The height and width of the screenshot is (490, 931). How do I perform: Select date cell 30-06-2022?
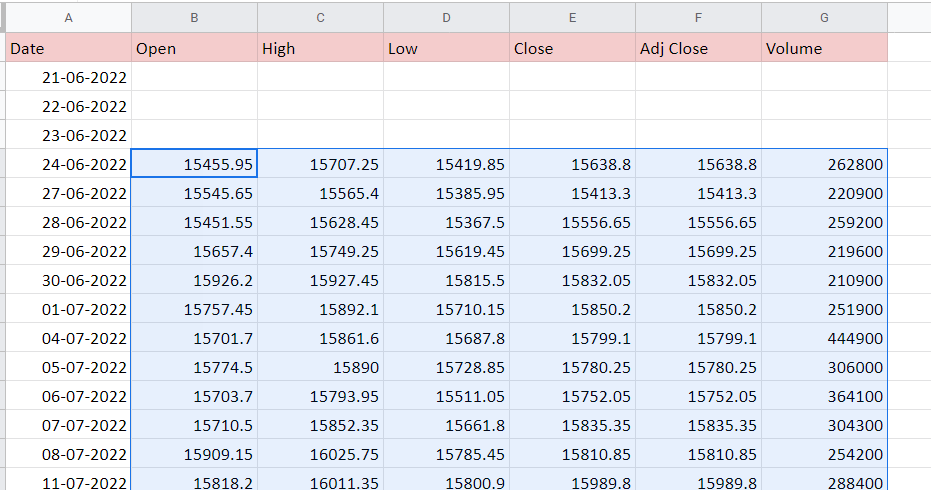pos(68,280)
